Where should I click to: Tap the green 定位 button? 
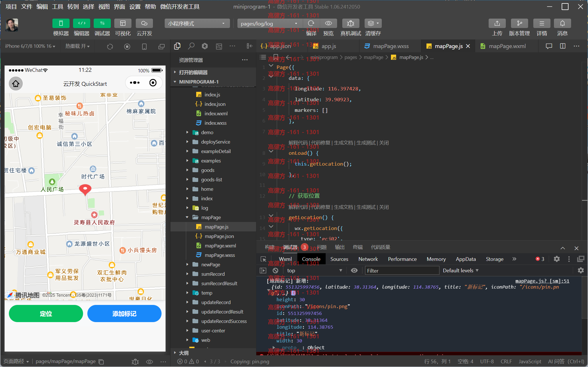pyautogui.click(x=46, y=314)
